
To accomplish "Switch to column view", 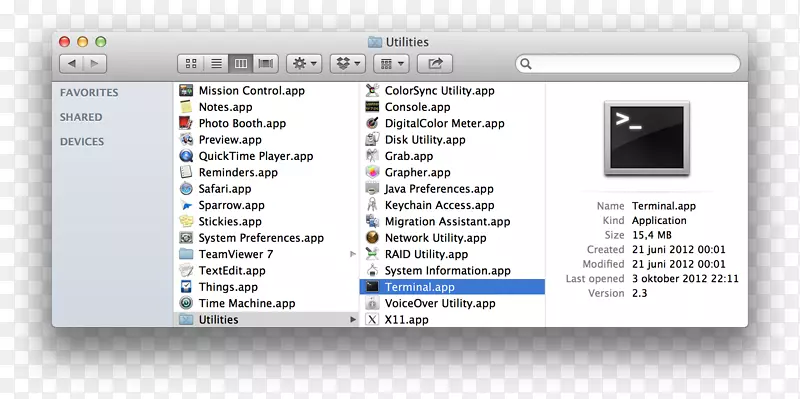I will tap(241, 64).
